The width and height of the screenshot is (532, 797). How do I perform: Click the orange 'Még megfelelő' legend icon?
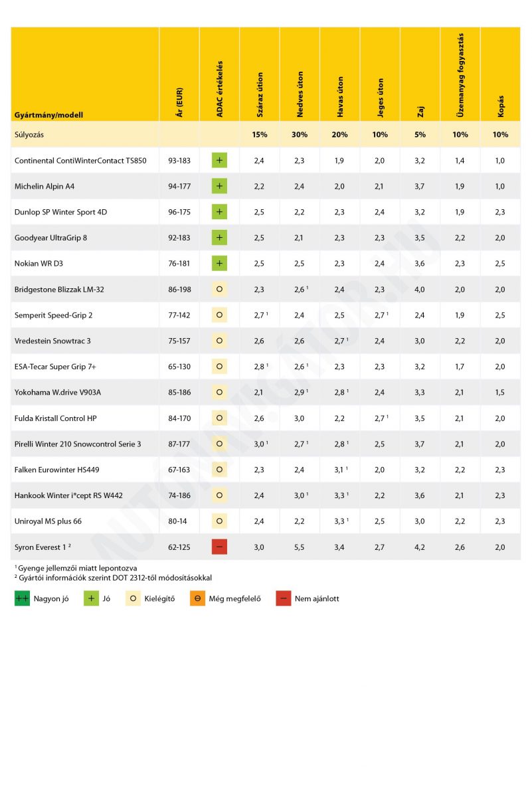pyautogui.click(x=197, y=598)
